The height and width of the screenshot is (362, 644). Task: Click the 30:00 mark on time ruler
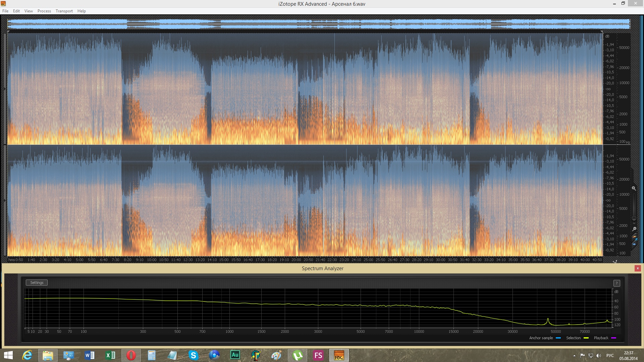[440, 260]
